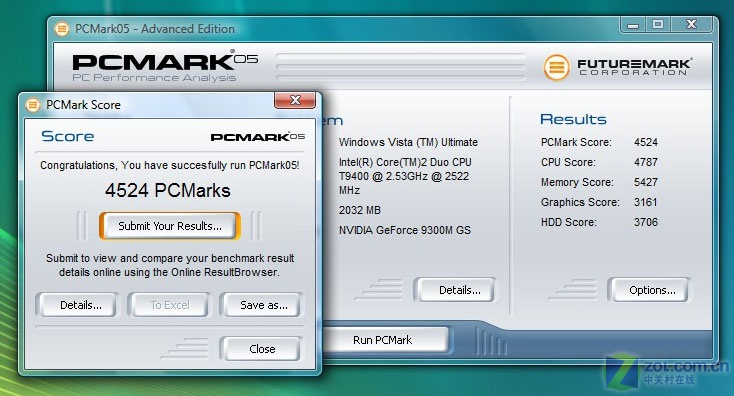Click NVIDIA GeForce 9300M GS text
734x396 pixels.
[x=404, y=230]
